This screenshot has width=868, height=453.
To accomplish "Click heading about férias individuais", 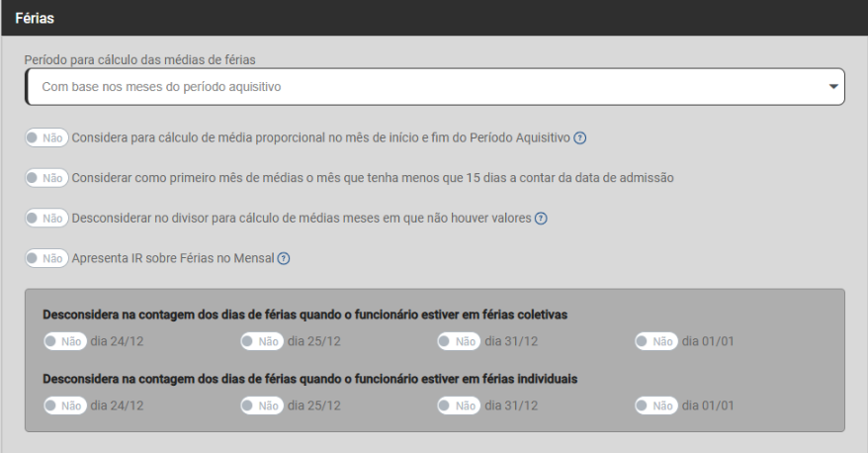I will [x=310, y=379].
